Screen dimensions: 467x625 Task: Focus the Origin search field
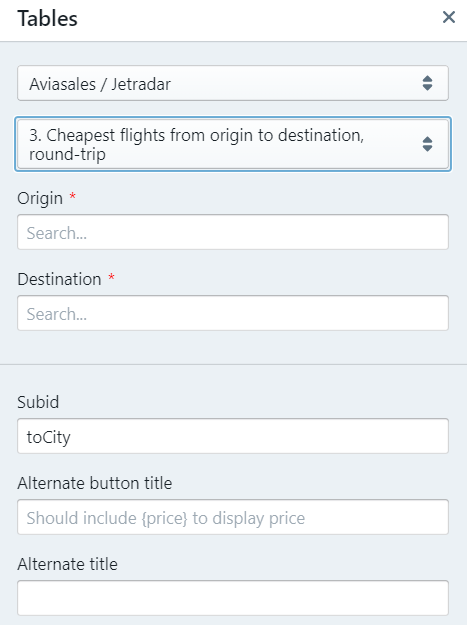tap(233, 232)
